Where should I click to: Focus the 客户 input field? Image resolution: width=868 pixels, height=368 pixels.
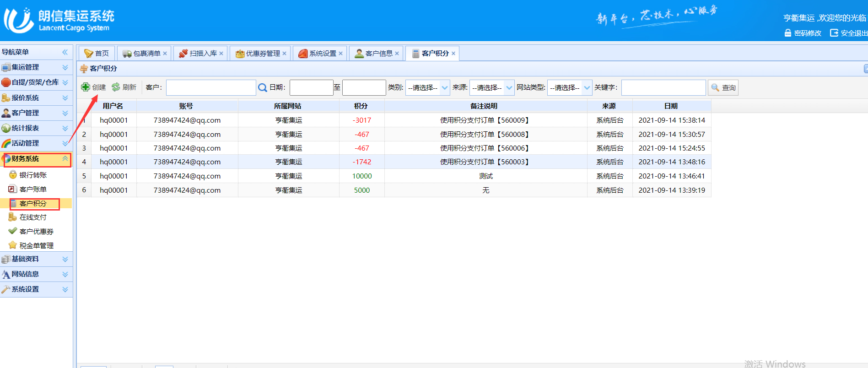pyautogui.click(x=211, y=87)
